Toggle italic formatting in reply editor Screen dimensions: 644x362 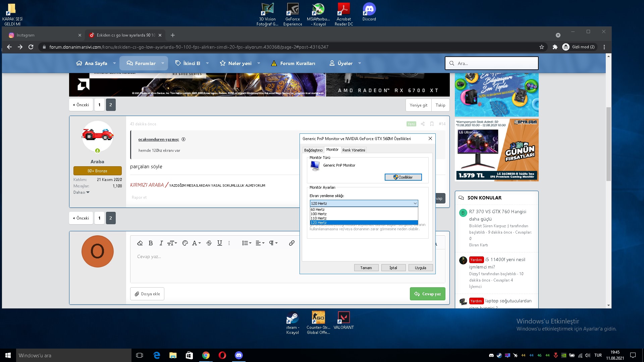(x=161, y=243)
